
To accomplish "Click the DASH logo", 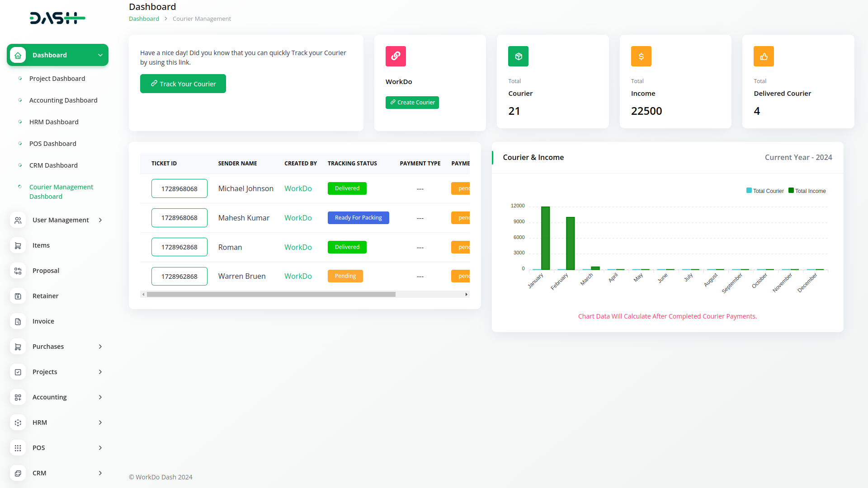I will click(57, 18).
